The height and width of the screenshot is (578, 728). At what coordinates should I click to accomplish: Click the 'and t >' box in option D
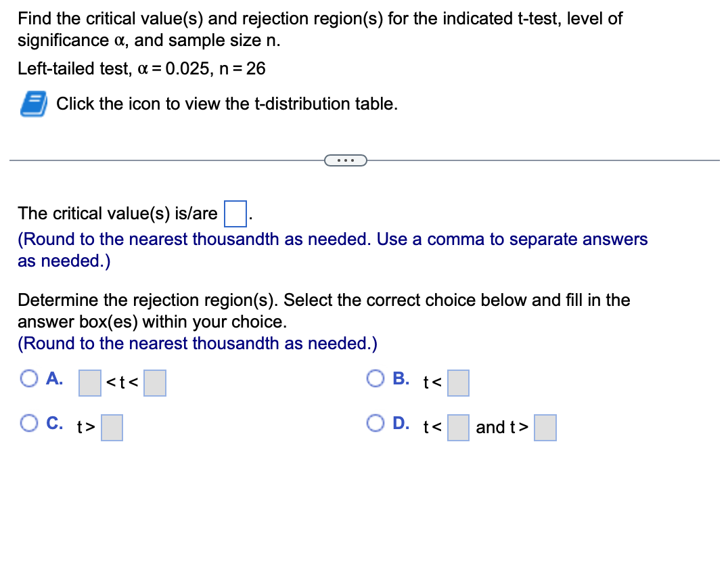pyautogui.click(x=545, y=428)
